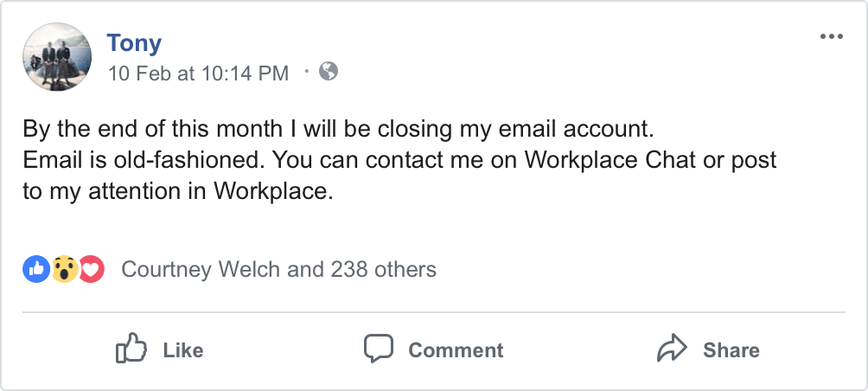868x391 pixels.
Task: Click the name Courtney Welch in reactions
Action: [201, 269]
